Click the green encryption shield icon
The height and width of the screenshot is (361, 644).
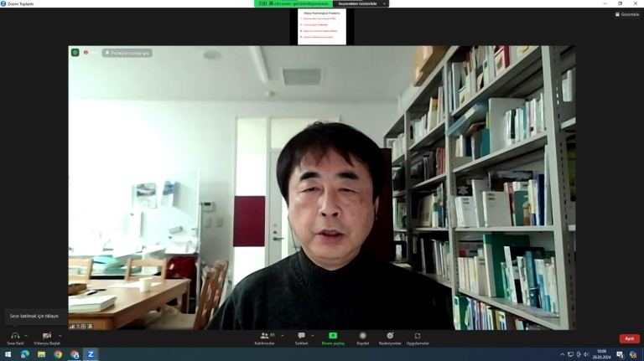click(75, 53)
